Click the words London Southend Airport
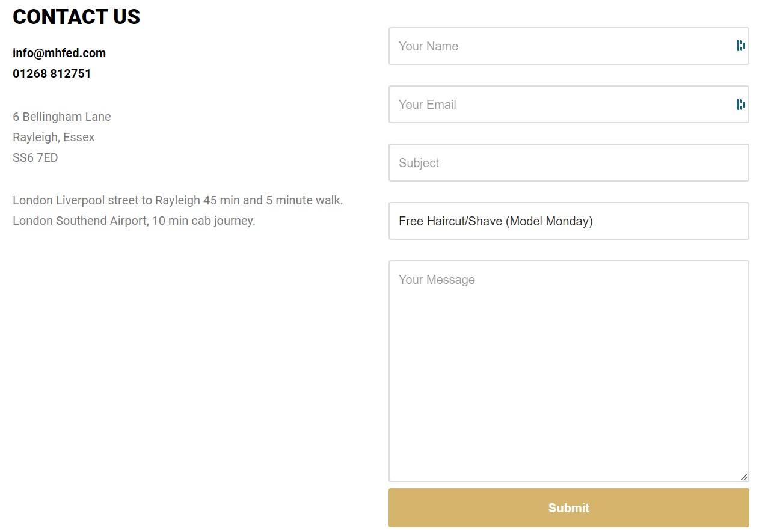This screenshot has height=532, width=780. (80, 221)
